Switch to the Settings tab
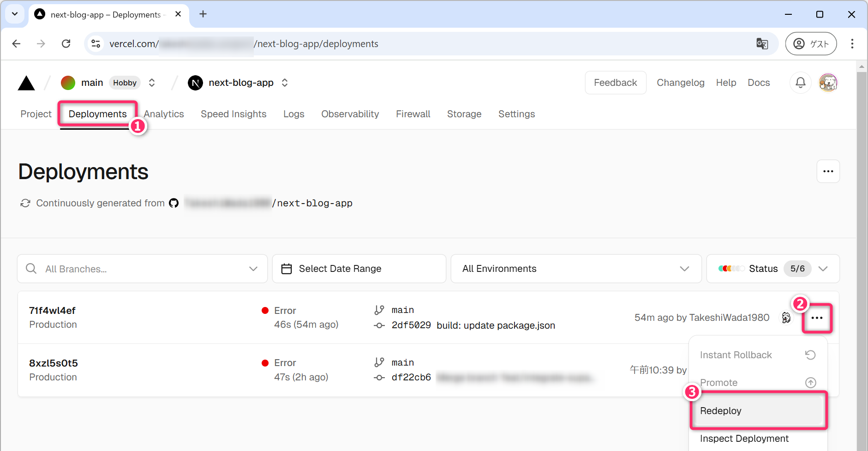868x451 pixels. pyautogui.click(x=516, y=114)
